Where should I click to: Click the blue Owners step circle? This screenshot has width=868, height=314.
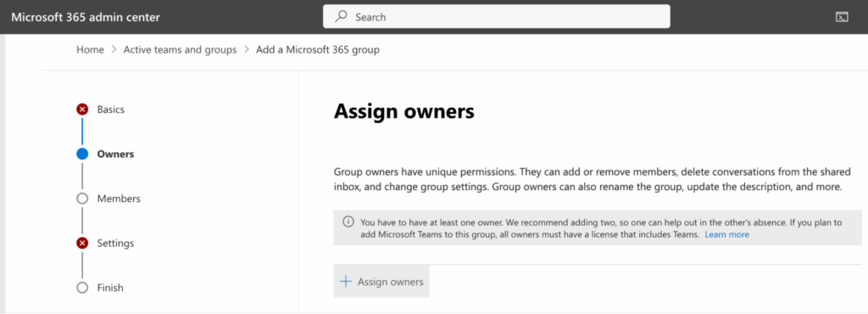[82, 154]
